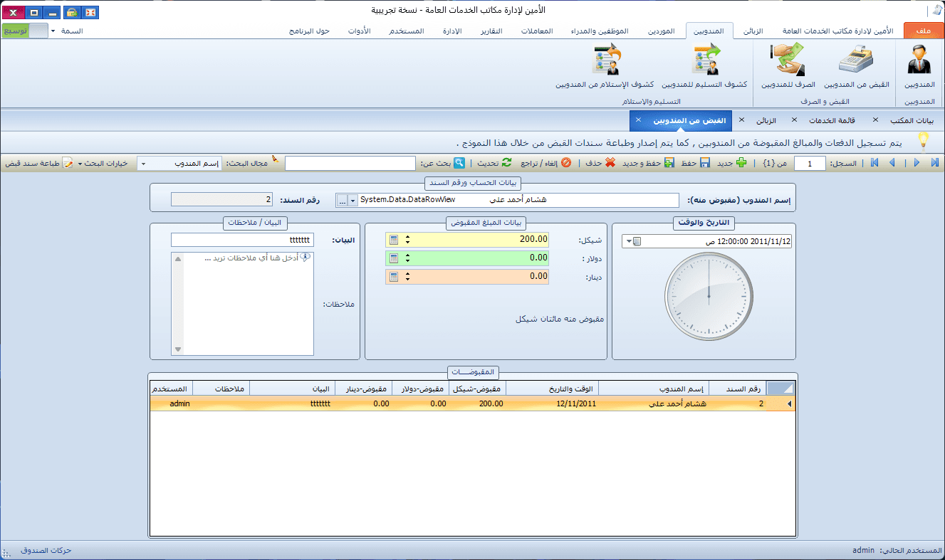Click the حفظ وجديد toolbar icon
Viewport: 945px width, 560px height.
pos(669,163)
